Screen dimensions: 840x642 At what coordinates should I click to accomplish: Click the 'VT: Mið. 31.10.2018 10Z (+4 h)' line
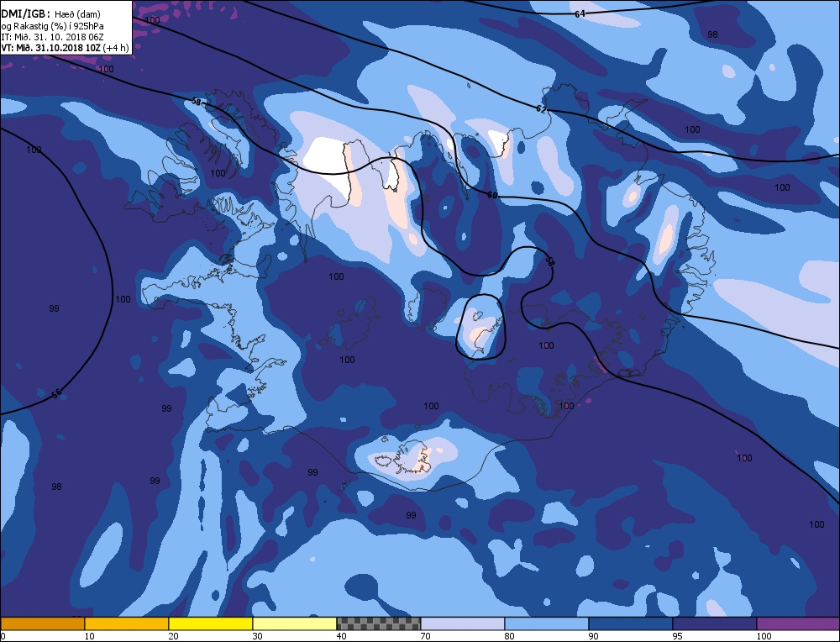coord(66,48)
